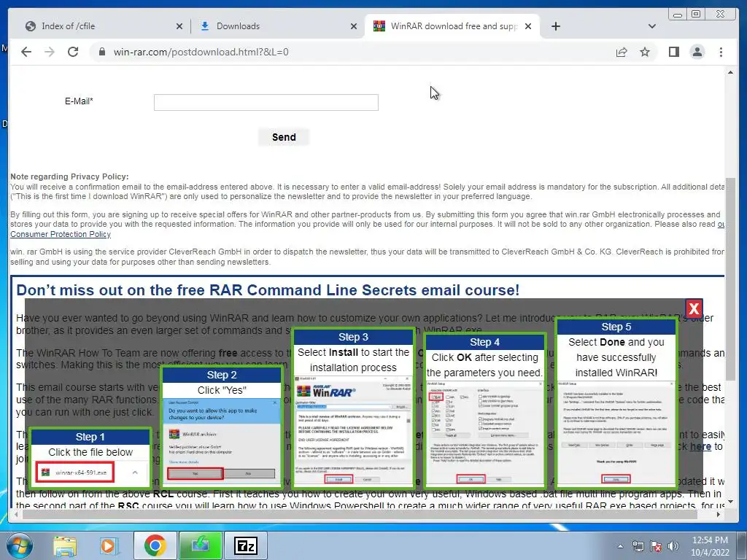This screenshot has height=560, width=747.
Task: Click the network tray icon
Action: (638, 547)
